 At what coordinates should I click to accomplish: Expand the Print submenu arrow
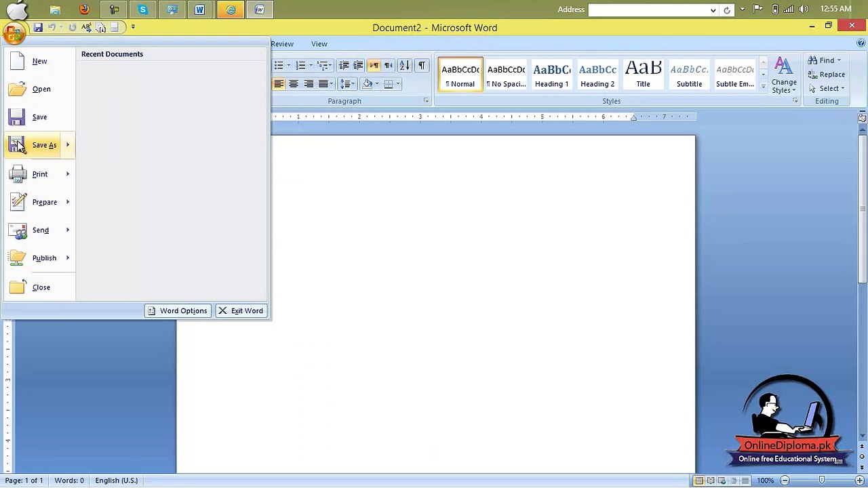pos(68,174)
